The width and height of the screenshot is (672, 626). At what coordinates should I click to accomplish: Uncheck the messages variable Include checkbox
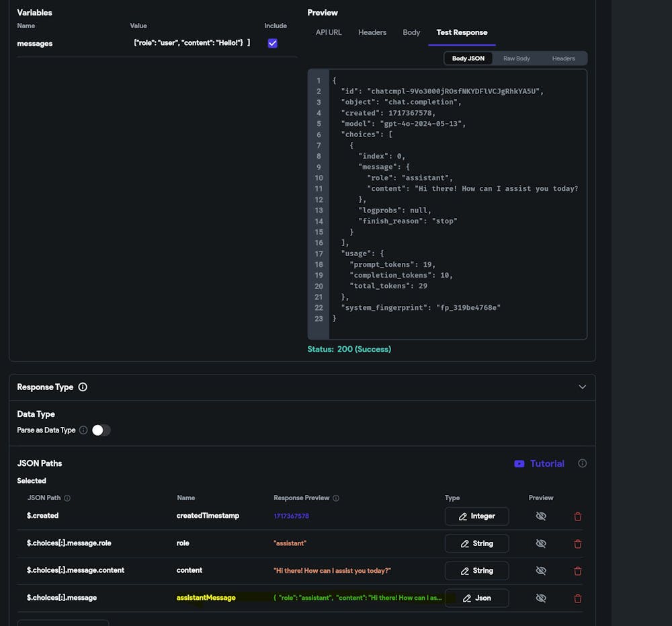click(272, 43)
